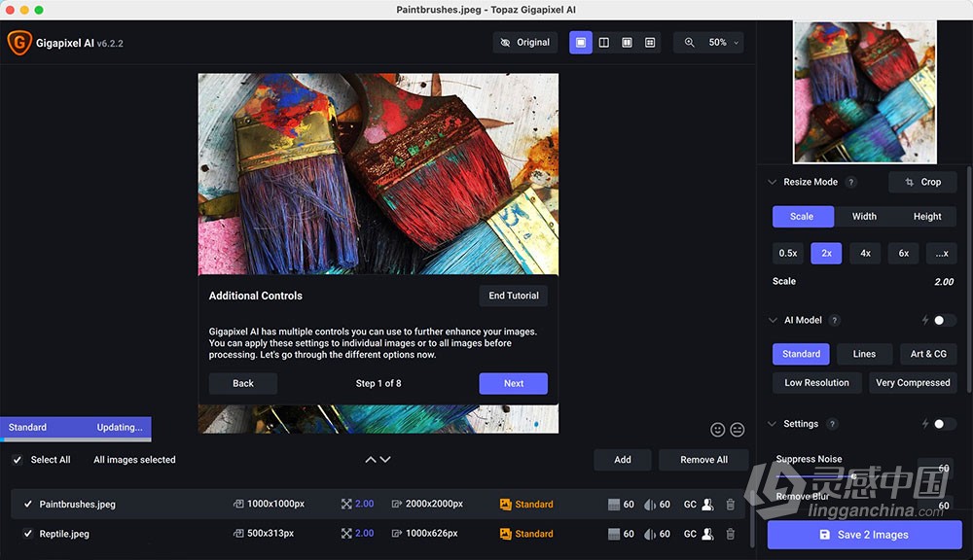The image size is (973, 560).
Task: Click the zoom magnifier icon
Action: coord(690,42)
